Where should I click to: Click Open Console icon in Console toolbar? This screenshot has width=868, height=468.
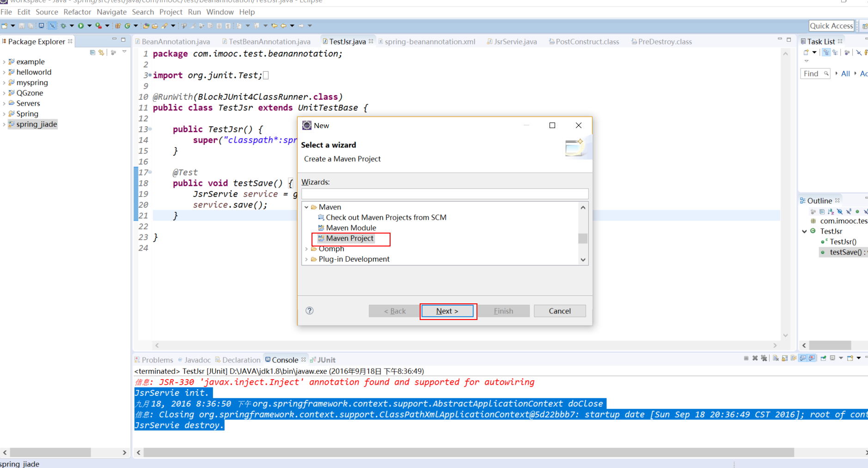(850, 358)
